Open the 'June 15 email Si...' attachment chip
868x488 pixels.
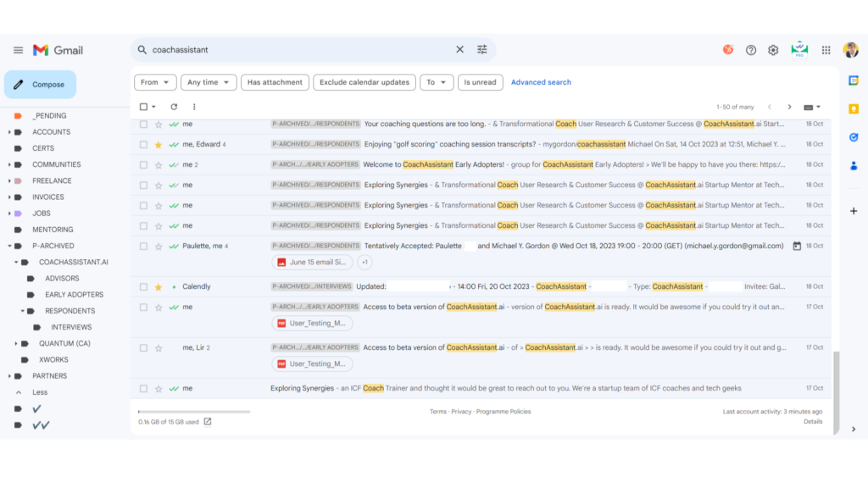[x=312, y=263]
